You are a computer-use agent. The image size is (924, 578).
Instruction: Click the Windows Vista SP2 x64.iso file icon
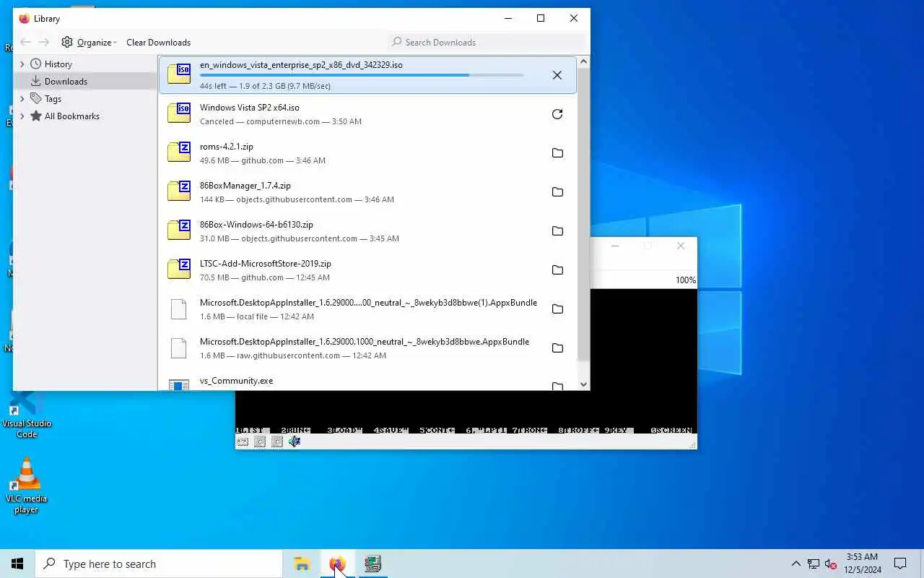click(179, 113)
